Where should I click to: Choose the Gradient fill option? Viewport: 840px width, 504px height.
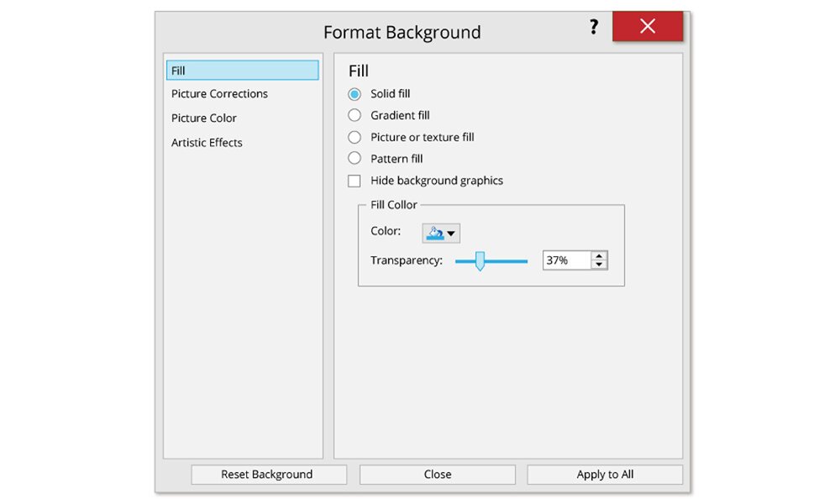[x=354, y=115]
